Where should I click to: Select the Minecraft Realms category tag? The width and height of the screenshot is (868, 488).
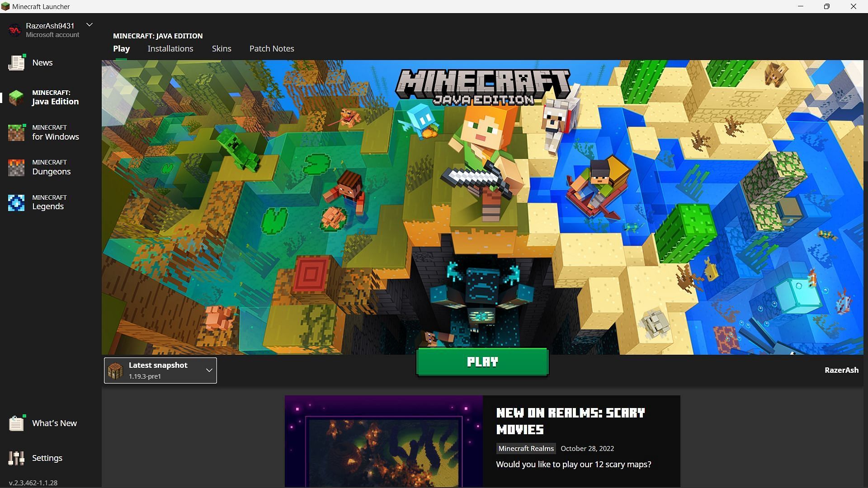click(x=525, y=448)
